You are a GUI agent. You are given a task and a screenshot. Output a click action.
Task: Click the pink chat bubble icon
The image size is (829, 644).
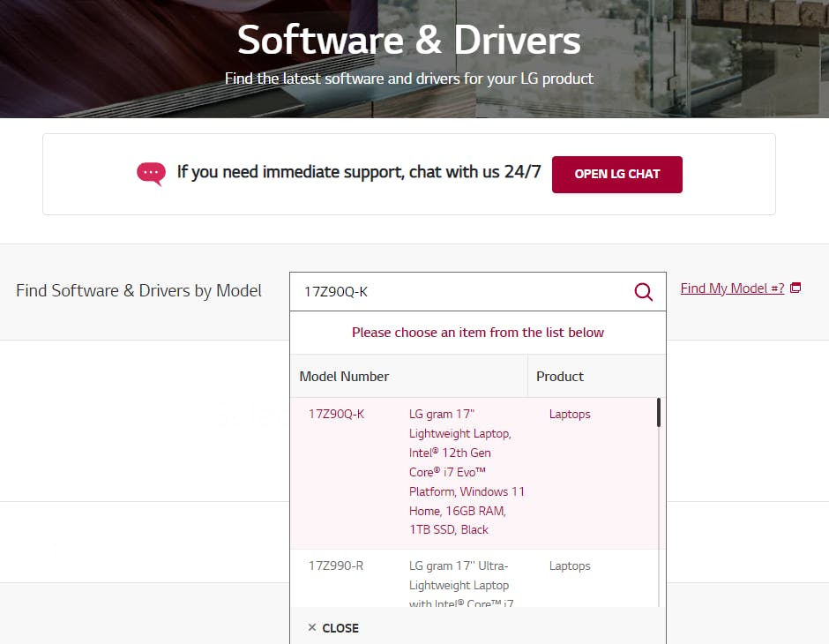(x=151, y=174)
